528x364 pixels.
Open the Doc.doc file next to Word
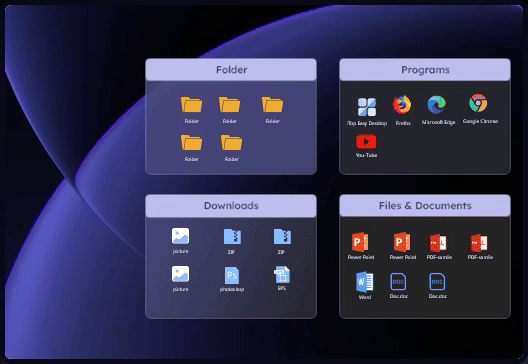398,282
